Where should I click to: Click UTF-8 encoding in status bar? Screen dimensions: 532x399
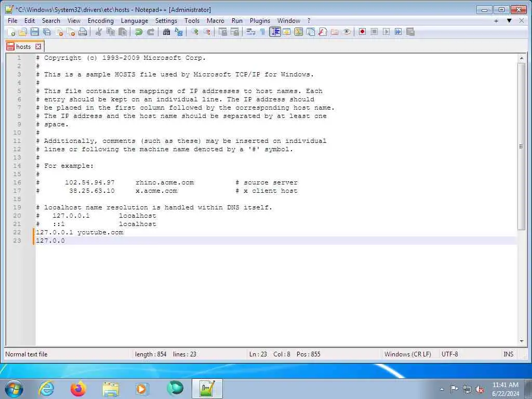click(x=450, y=354)
